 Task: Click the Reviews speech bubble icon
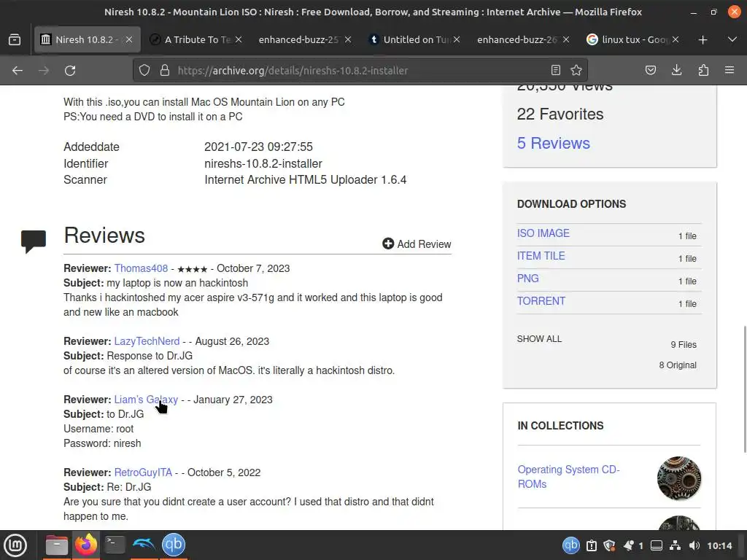34,241
